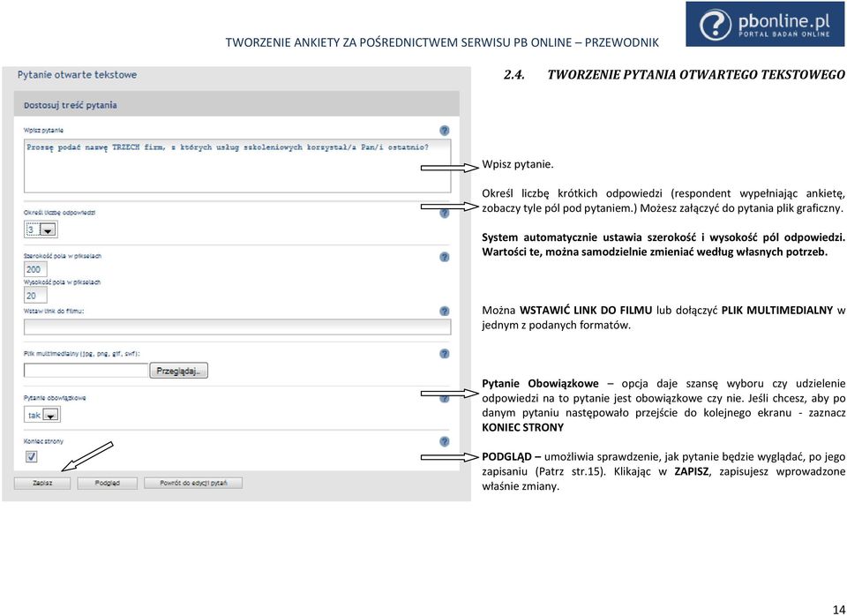
Task: Click help icon next to Koniec strony
Action: [x=444, y=441]
